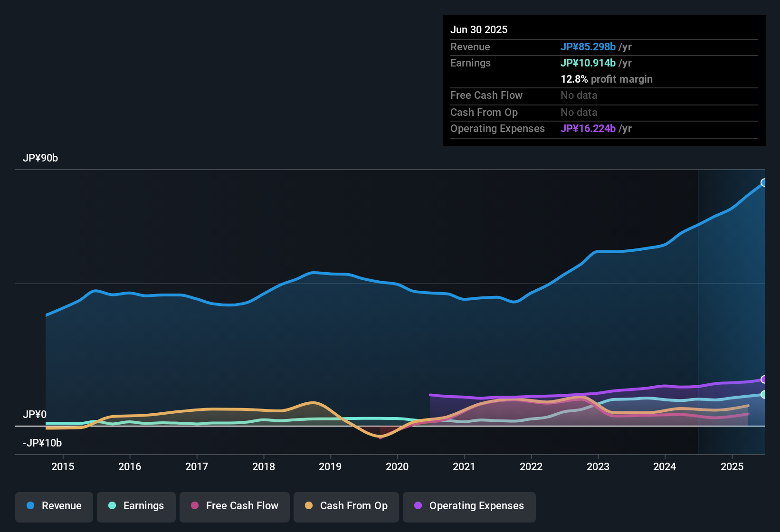
Task: Expand the Jun 30 2025 data tooltip
Action: click(x=479, y=29)
